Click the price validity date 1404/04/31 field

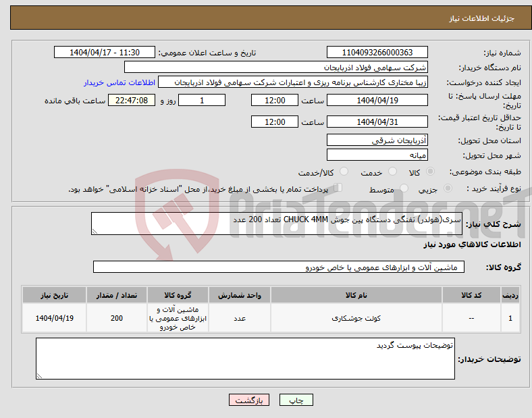coord(377,122)
